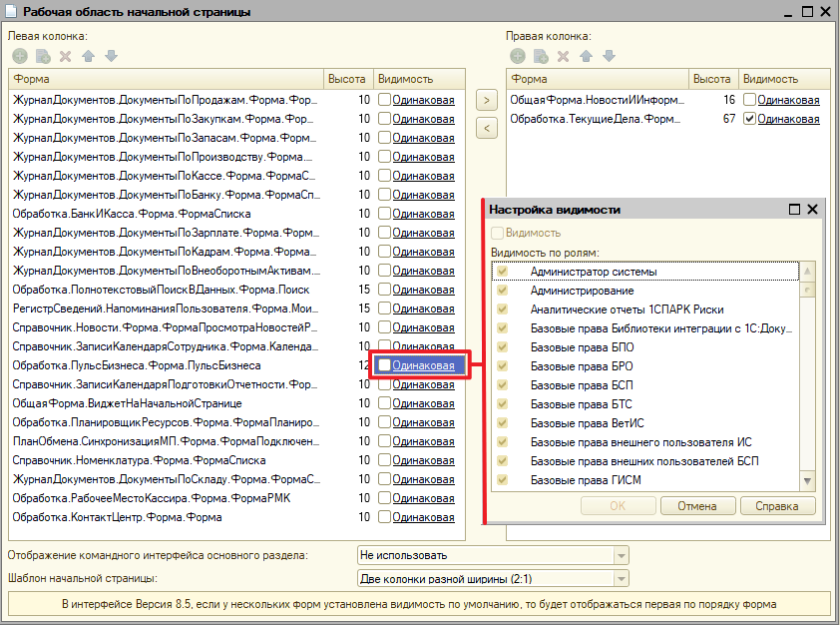The height and width of the screenshot is (625, 840).
Task: Select role Аналитические отчеты 1СПАРК Риски
Action: 627,310
